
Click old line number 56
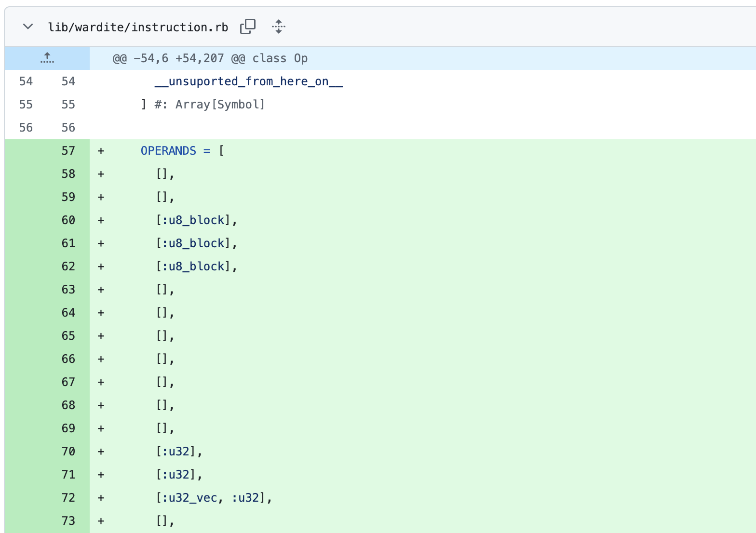point(26,128)
